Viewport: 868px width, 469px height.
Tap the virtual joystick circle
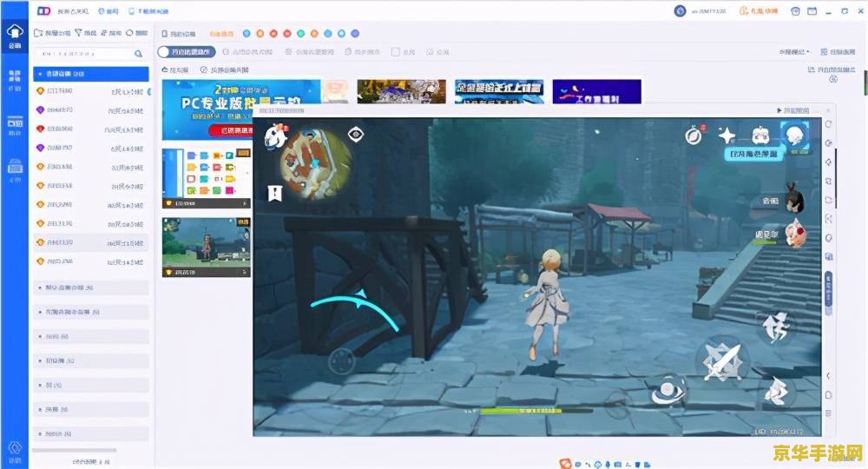pyautogui.click(x=341, y=362)
